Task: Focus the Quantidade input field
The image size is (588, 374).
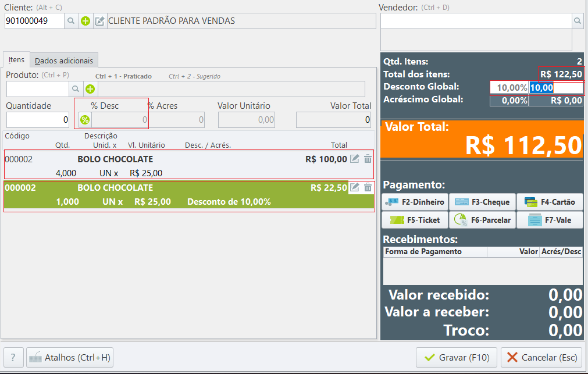Action: click(x=37, y=120)
